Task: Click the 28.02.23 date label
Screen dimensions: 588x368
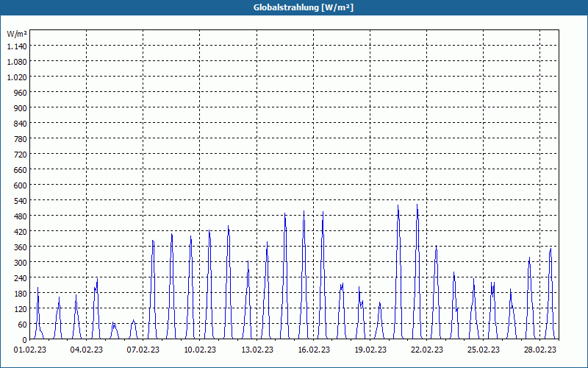Action: 540,350
